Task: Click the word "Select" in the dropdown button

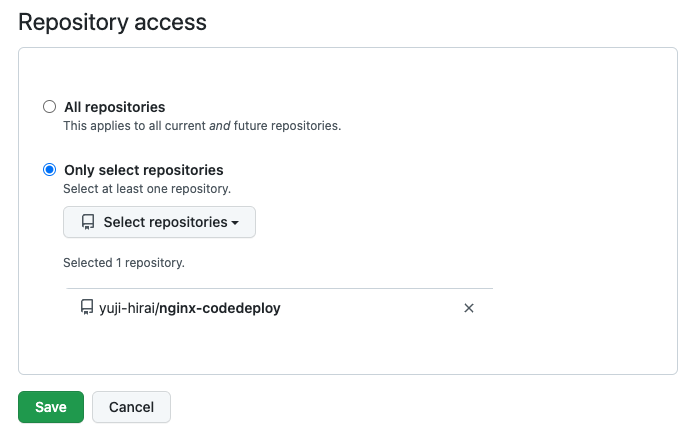Action: (124, 222)
